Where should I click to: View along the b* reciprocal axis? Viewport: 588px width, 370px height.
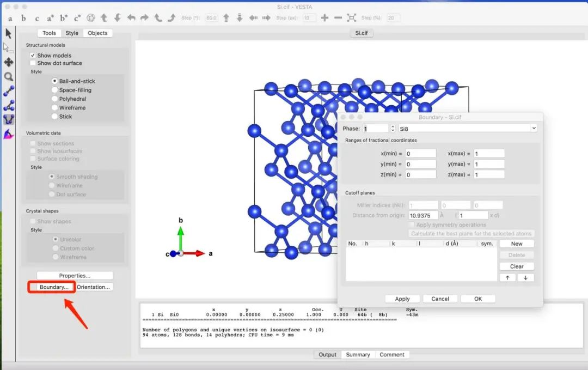64,18
